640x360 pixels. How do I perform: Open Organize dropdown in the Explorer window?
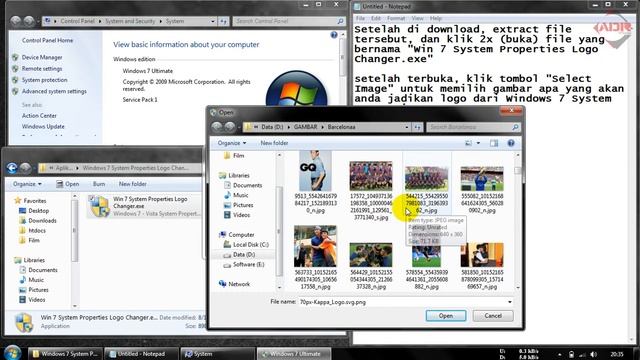click(27, 184)
